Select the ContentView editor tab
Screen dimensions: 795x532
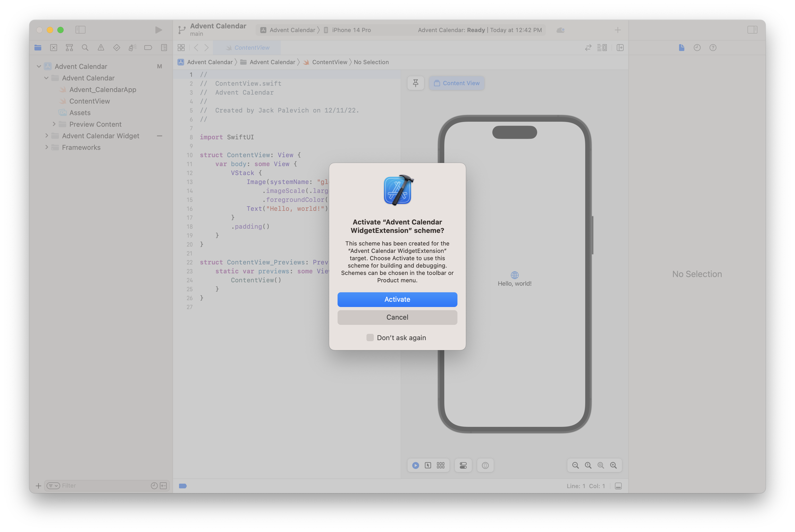(x=247, y=48)
